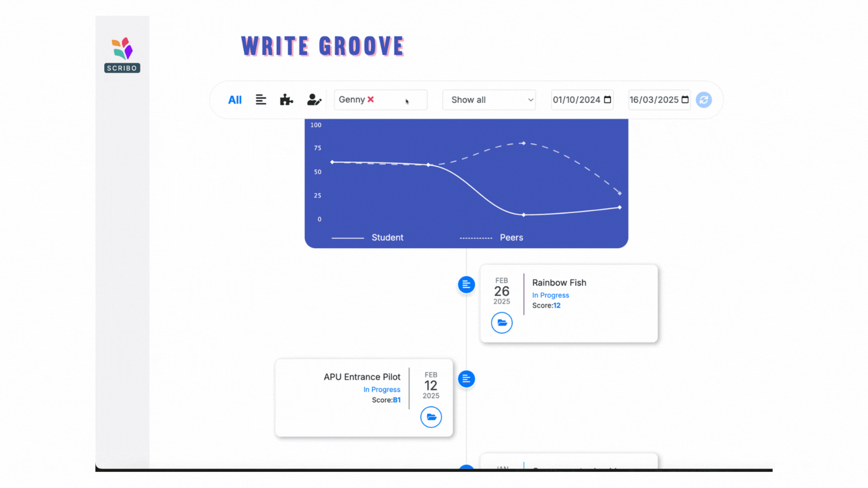
Task: Open end date 16/03/2025 calendar picker
Action: (685, 99)
